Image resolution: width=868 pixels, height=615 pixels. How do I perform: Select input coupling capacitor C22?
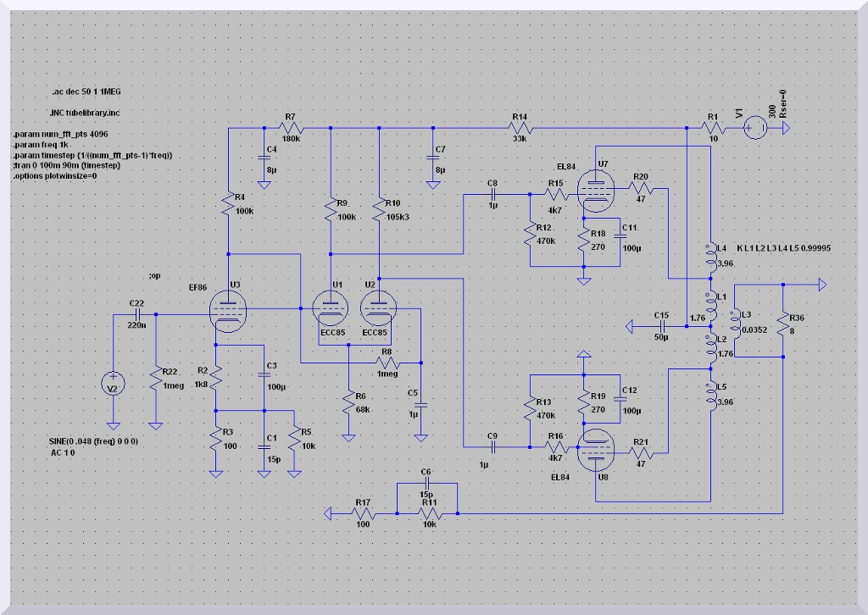(x=136, y=314)
